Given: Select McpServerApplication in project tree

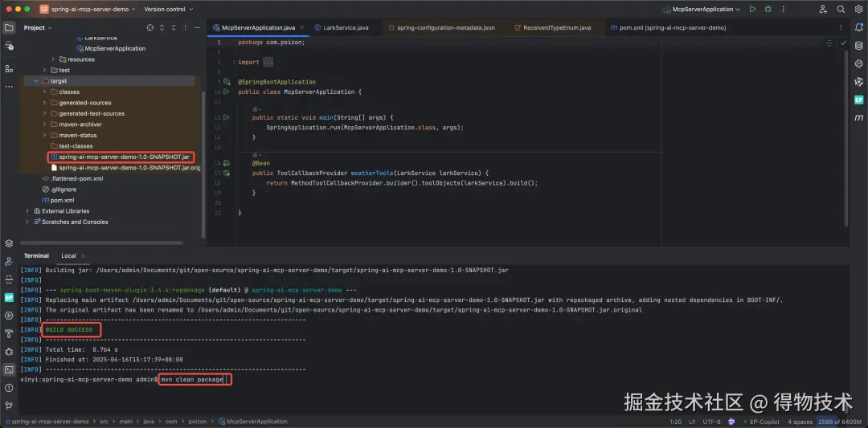Looking at the screenshot, I should coord(115,49).
